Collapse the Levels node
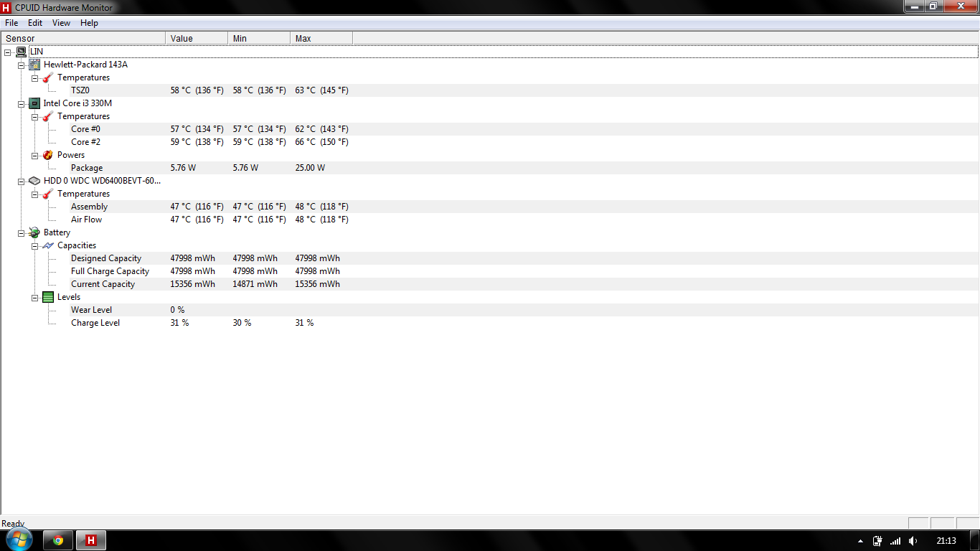The height and width of the screenshot is (551, 980). pyautogui.click(x=35, y=297)
